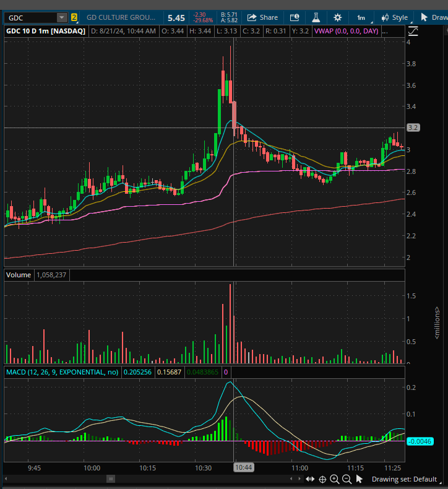Open the Drawings menu
Screen dimensions: 448x489
tap(433, 17)
